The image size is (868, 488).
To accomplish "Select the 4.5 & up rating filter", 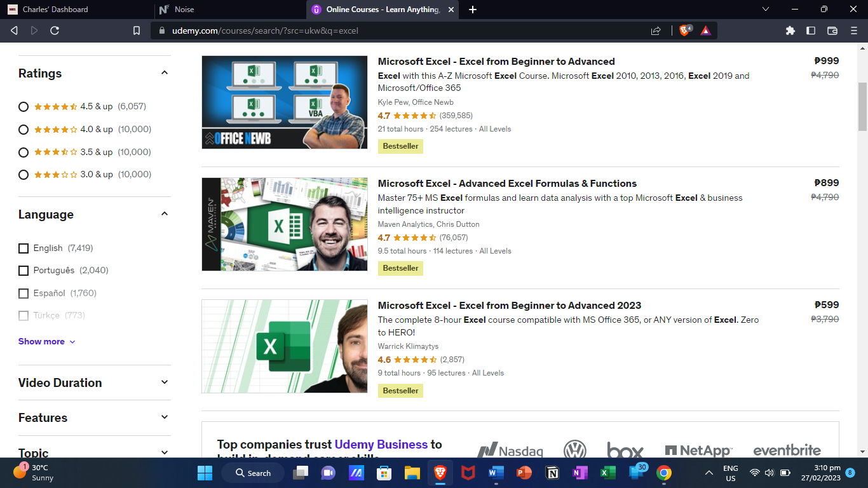I will click(24, 107).
